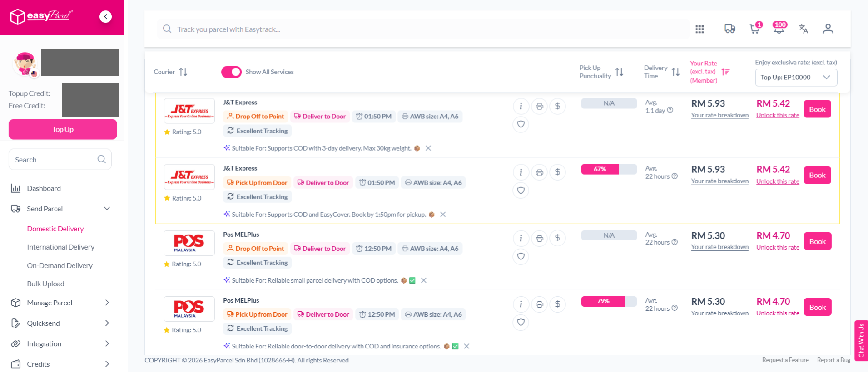Select International Delivery
868x372 pixels.
click(61, 247)
